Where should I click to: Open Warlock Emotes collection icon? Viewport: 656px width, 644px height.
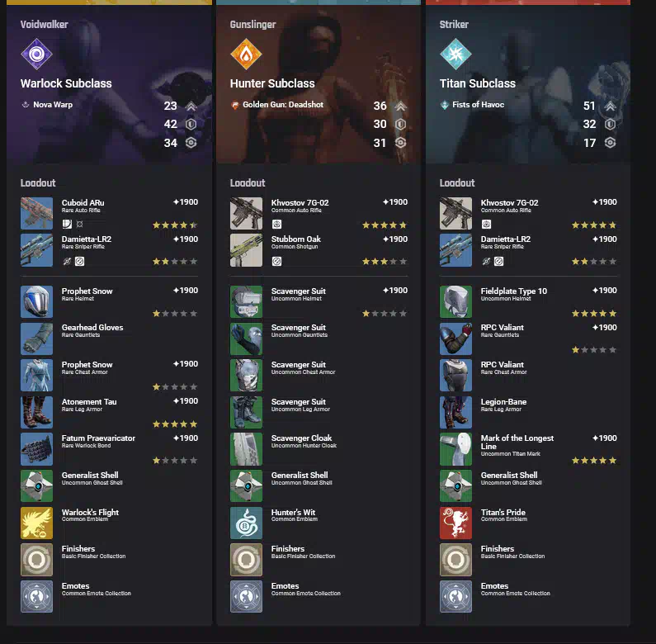[37, 597]
